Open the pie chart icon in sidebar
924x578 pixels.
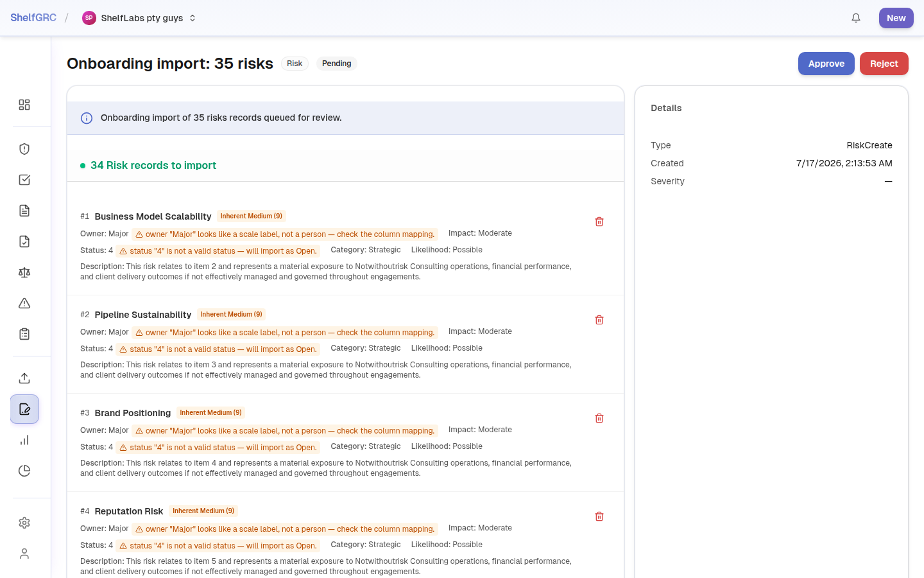click(24, 471)
